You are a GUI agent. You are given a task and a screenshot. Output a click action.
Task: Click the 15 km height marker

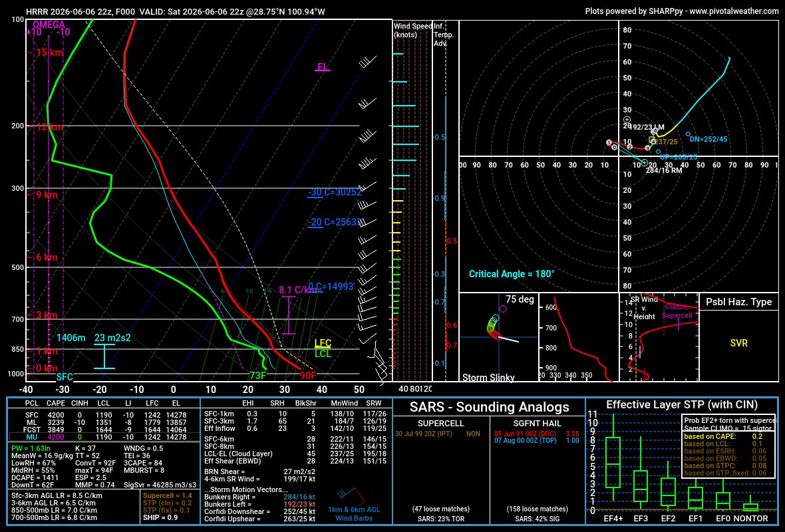click(49, 53)
